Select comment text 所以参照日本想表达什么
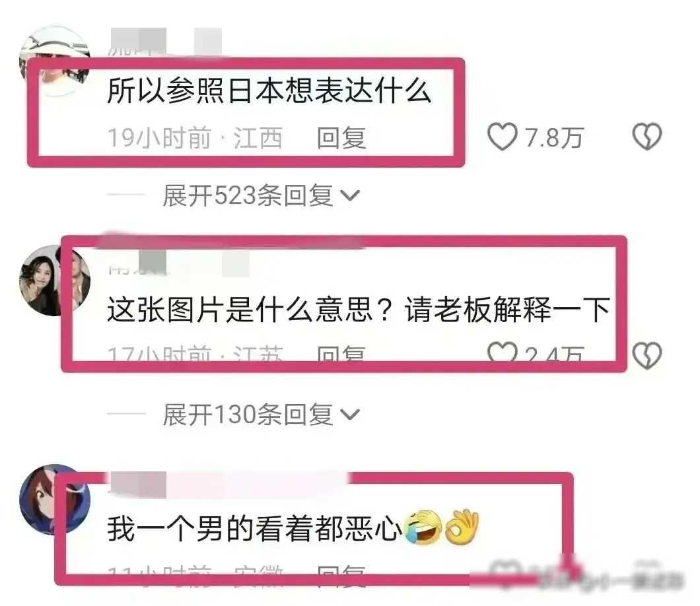700x606 pixels. pyautogui.click(x=269, y=90)
